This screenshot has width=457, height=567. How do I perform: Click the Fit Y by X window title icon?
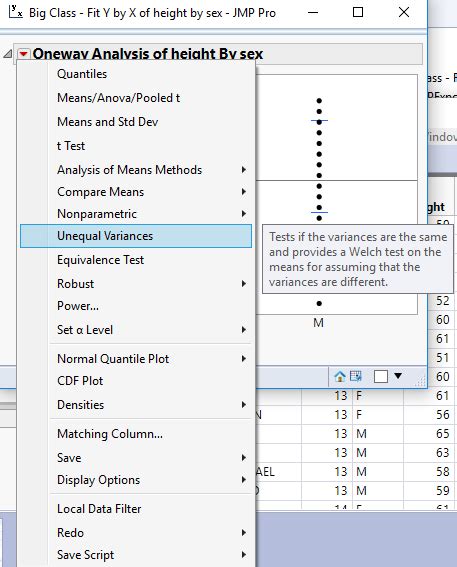15,12
